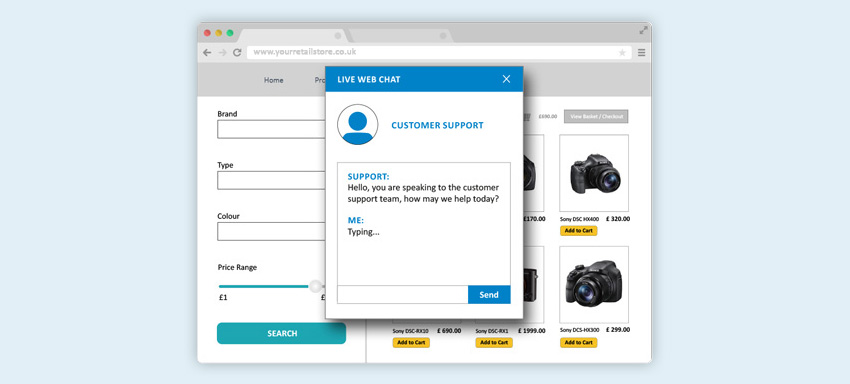The width and height of the screenshot is (850, 384).
Task: Add Sony DCS-HX300 to cart
Action: tap(578, 342)
